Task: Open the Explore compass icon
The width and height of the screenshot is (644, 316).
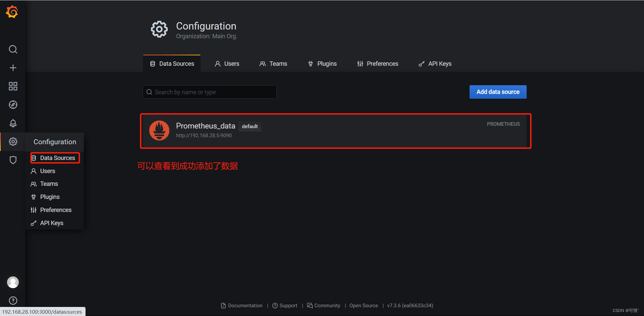Action: pos(13,105)
